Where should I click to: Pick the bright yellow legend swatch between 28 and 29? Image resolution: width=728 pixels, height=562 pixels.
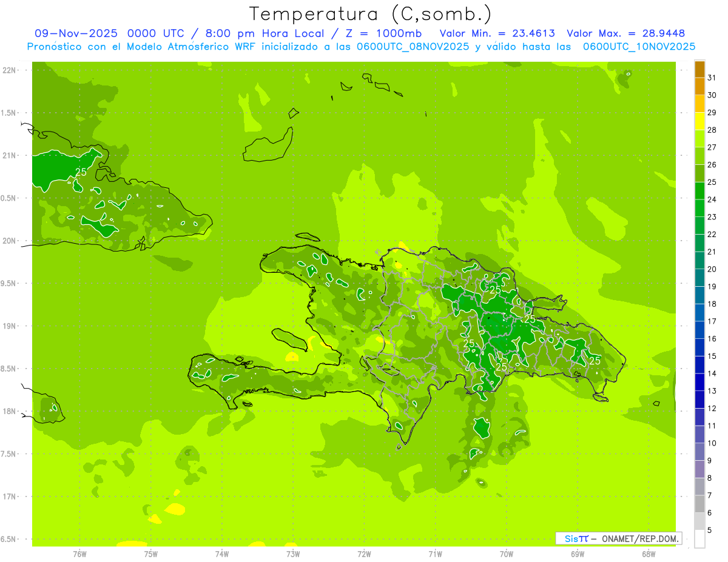699,121
